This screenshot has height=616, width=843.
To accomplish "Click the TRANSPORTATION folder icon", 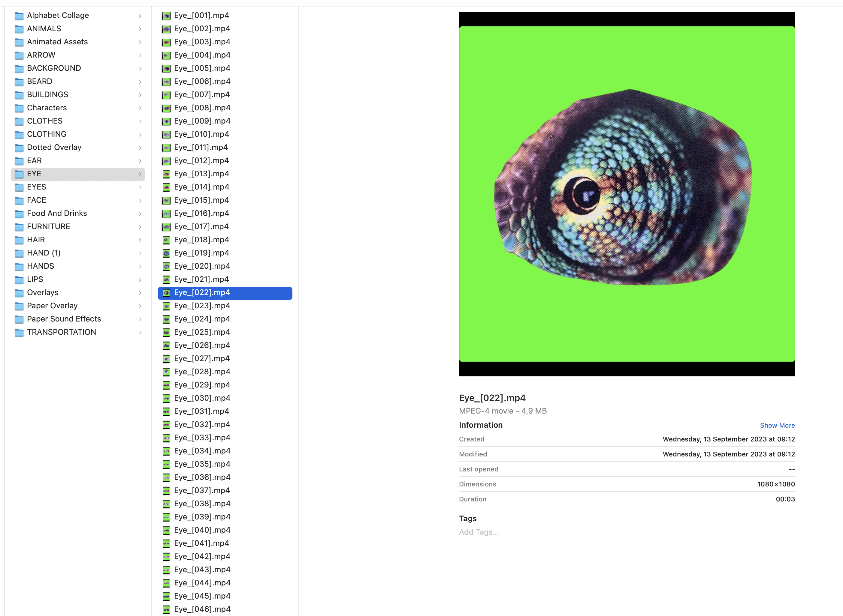I will point(19,332).
